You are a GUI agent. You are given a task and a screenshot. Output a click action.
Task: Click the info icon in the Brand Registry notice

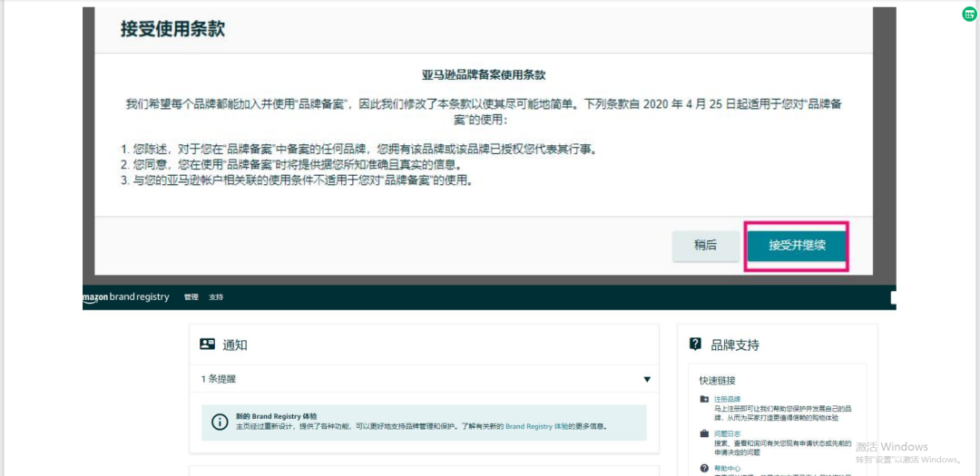point(220,422)
